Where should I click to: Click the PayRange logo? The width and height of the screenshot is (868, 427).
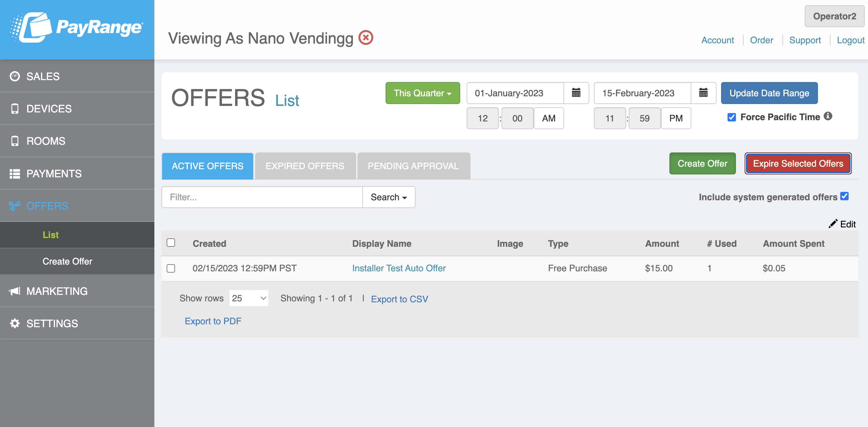[x=77, y=27]
